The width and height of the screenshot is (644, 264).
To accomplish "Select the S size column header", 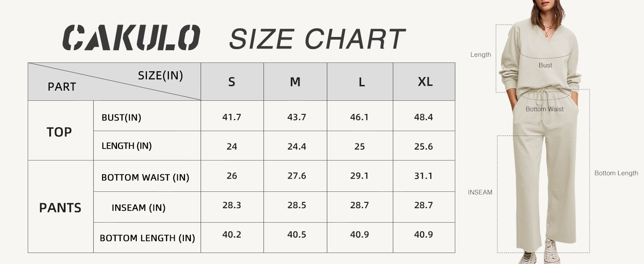I will [232, 82].
